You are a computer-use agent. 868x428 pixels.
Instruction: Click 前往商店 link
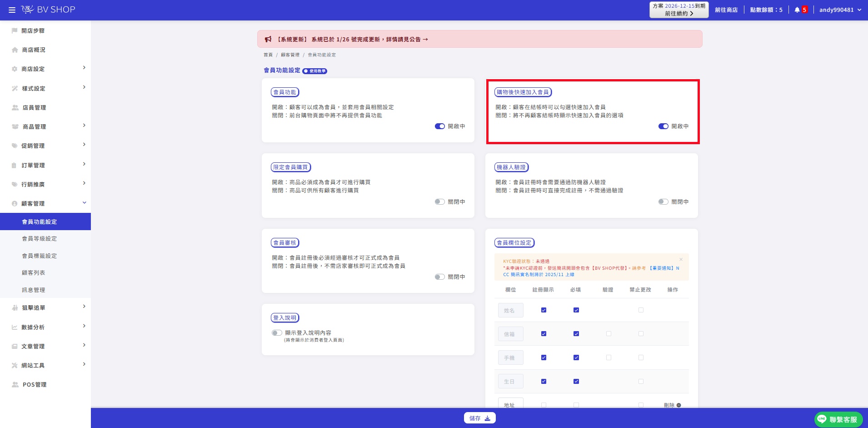(x=726, y=10)
